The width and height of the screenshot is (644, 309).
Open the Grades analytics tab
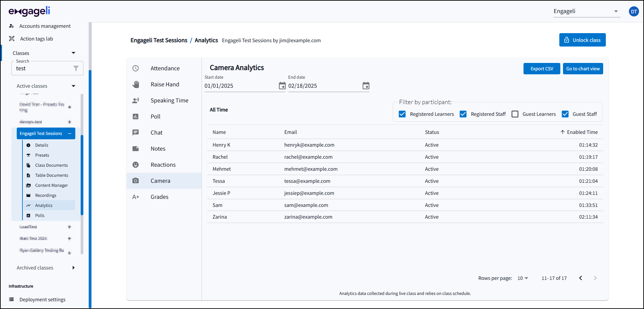[164, 197]
